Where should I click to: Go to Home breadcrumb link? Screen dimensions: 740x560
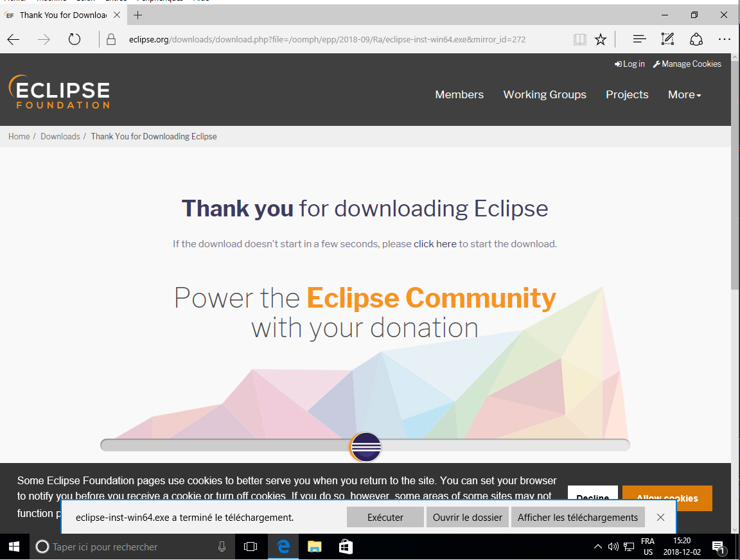click(19, 136)
